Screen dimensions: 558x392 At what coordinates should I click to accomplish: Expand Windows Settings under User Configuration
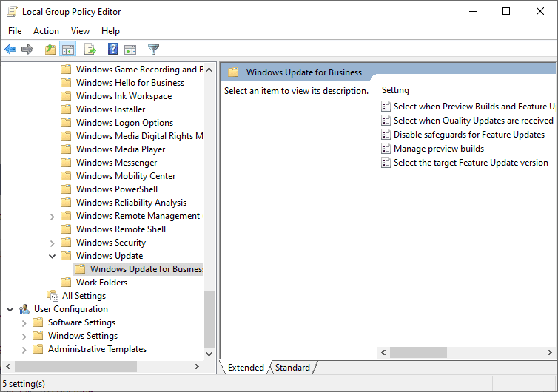coord(24,337)
